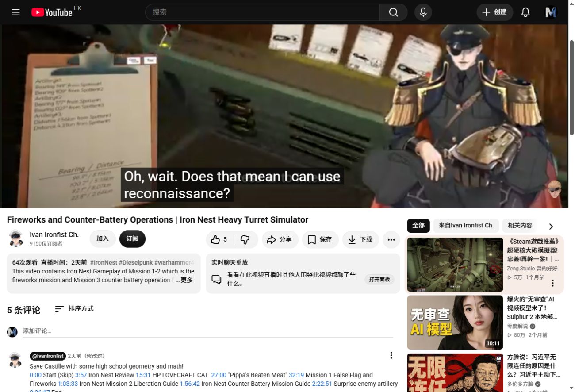Click the 5 条评论 comment count
This screenshot has height=392, width=575.
23,310
